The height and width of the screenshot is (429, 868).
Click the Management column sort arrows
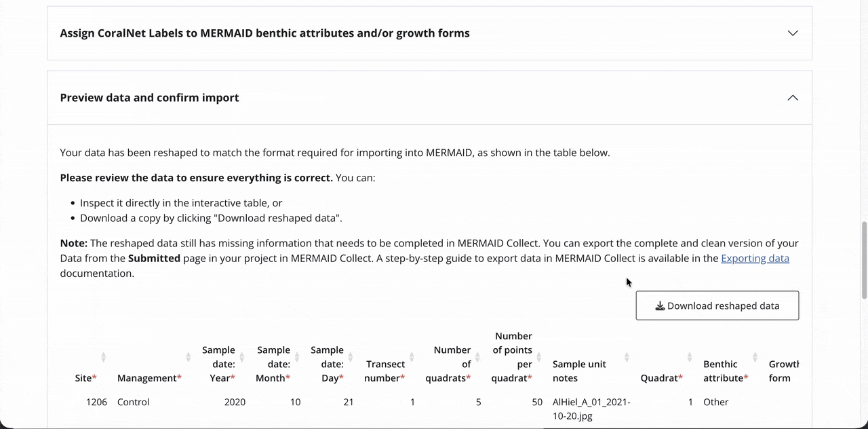tap(188, 357)
